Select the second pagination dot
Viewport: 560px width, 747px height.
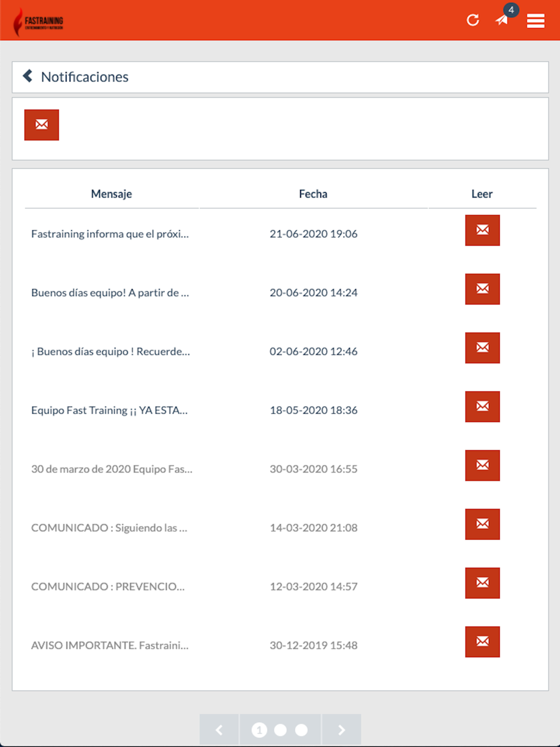coord(281,730)
